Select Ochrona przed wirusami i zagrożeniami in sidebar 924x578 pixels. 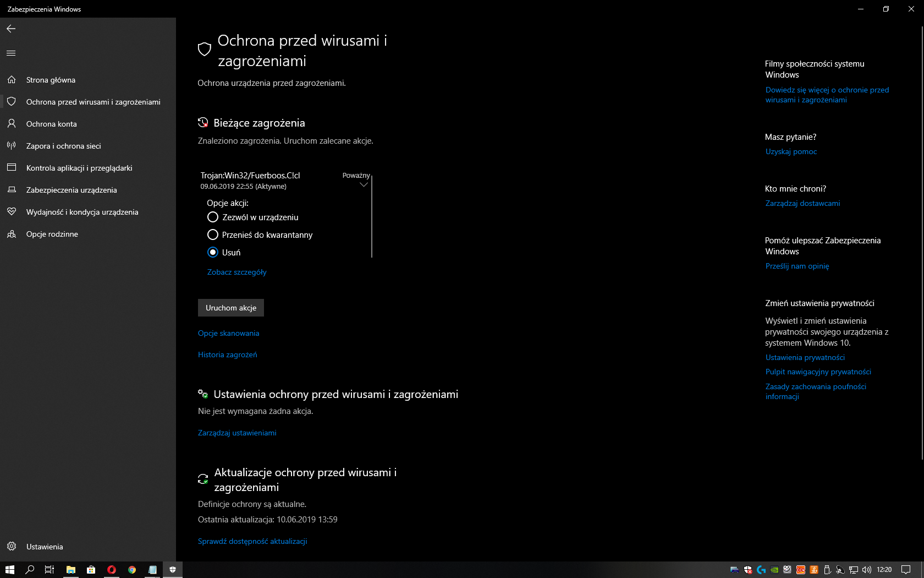pos(88,102)
